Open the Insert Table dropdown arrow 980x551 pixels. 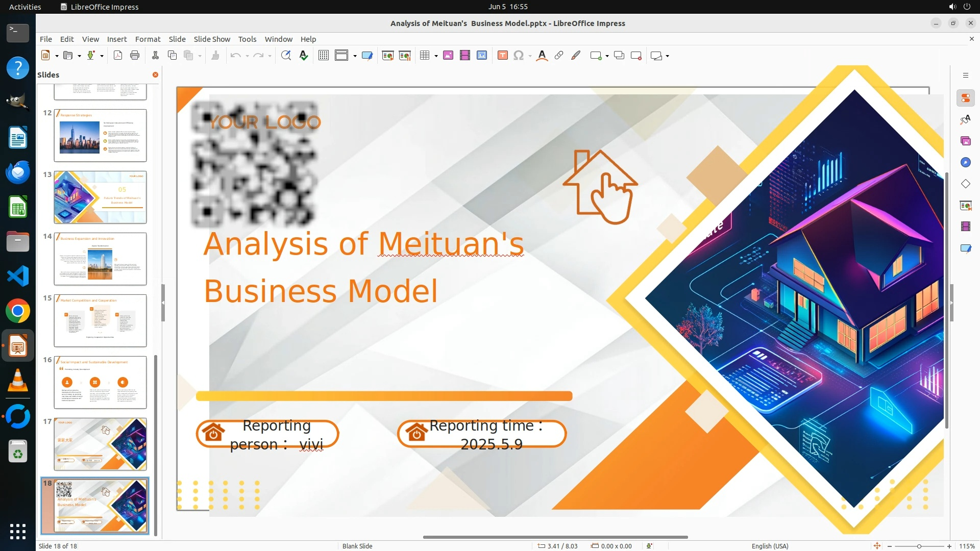(436, 56)
